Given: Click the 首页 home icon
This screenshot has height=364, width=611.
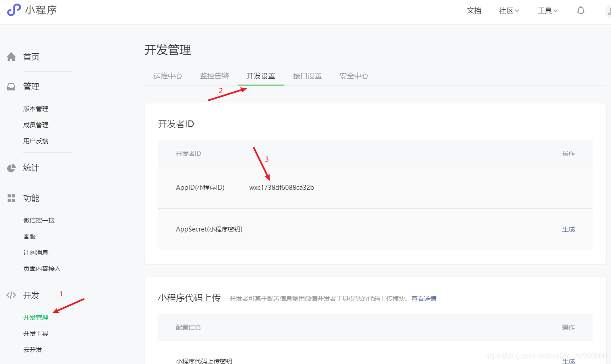Looking at the screenshot, I should point(11,57).
